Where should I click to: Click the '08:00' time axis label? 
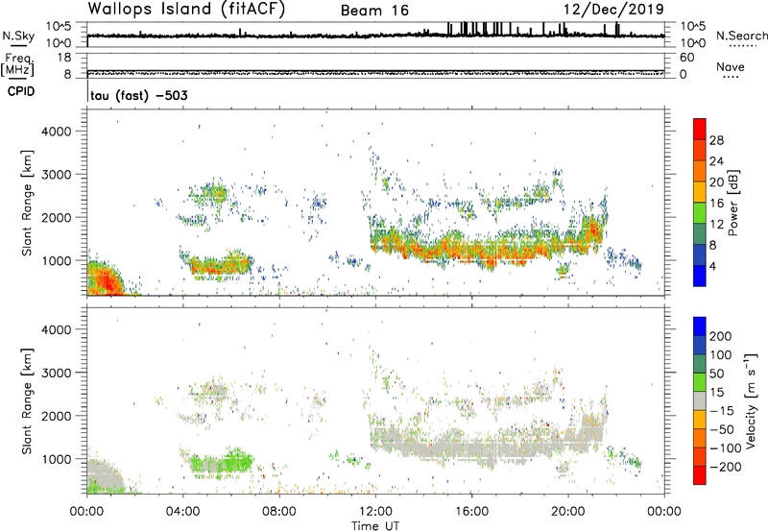pyautogui.click(x=279, y=512)
